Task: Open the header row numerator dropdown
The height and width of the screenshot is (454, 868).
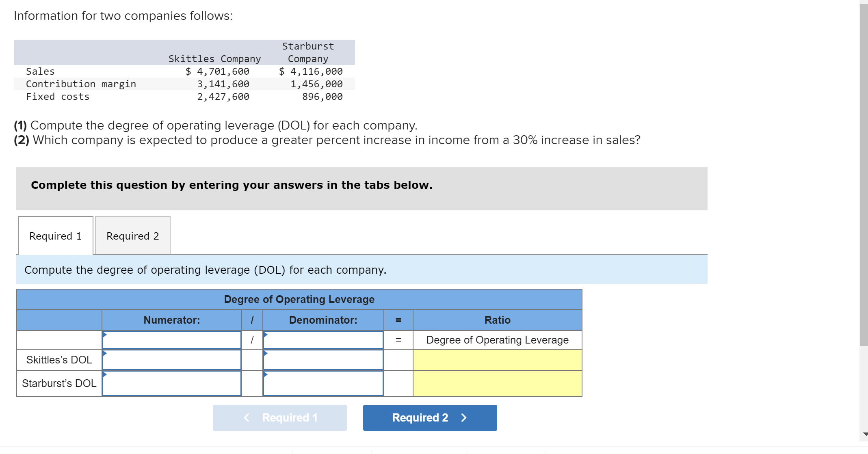Action: point(172,340)
